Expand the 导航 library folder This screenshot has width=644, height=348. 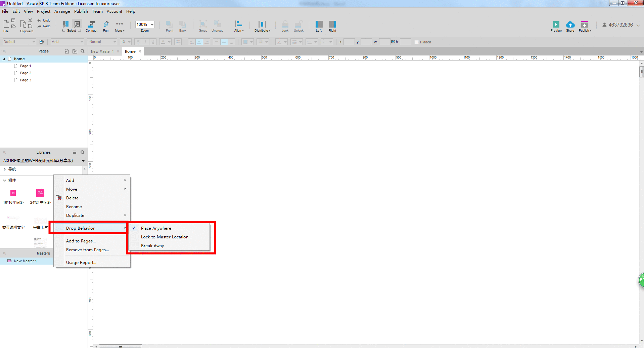[5, 169]
